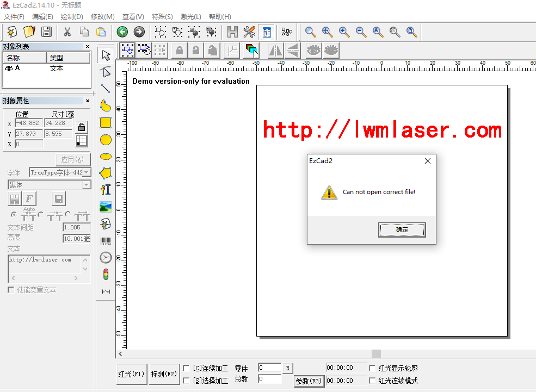Open system parameters wrench icon
This screenshot has height=392, width=536.
point(249,32)
